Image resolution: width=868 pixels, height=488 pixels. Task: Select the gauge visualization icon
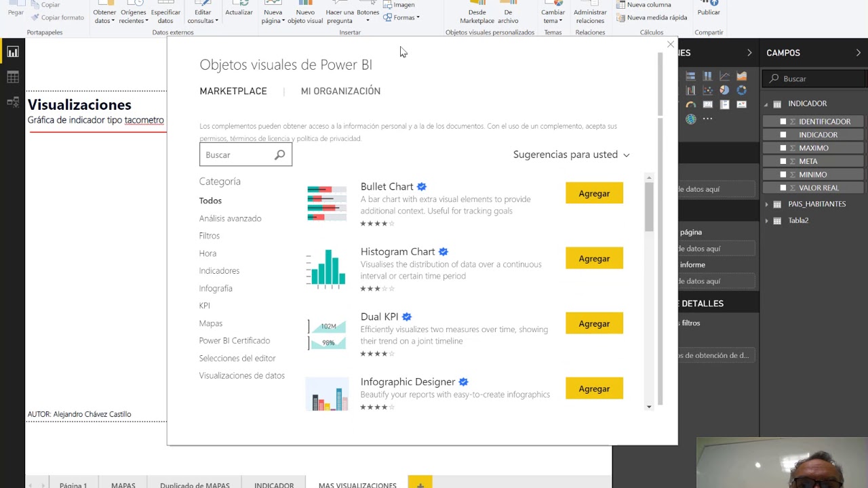[690, 104]
